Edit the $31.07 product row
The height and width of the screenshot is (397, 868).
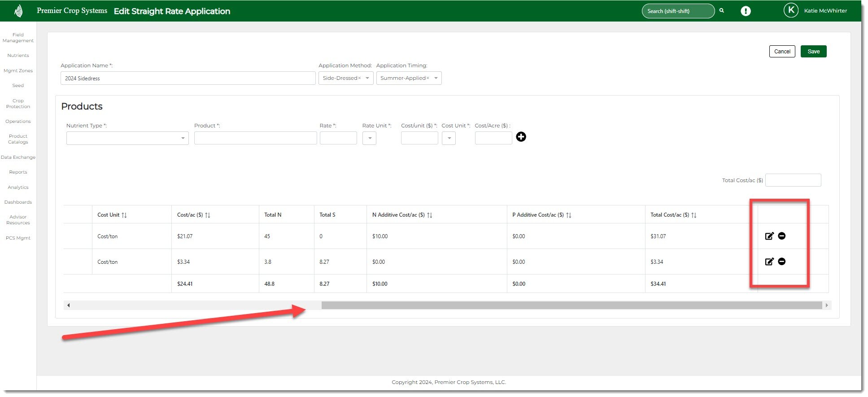(x=769, y=236)
